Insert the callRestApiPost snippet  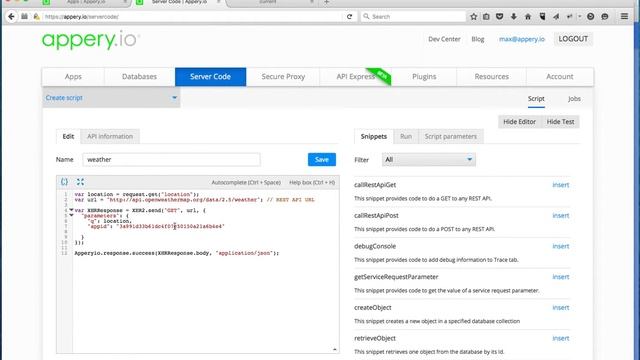(x=560, y=216)
